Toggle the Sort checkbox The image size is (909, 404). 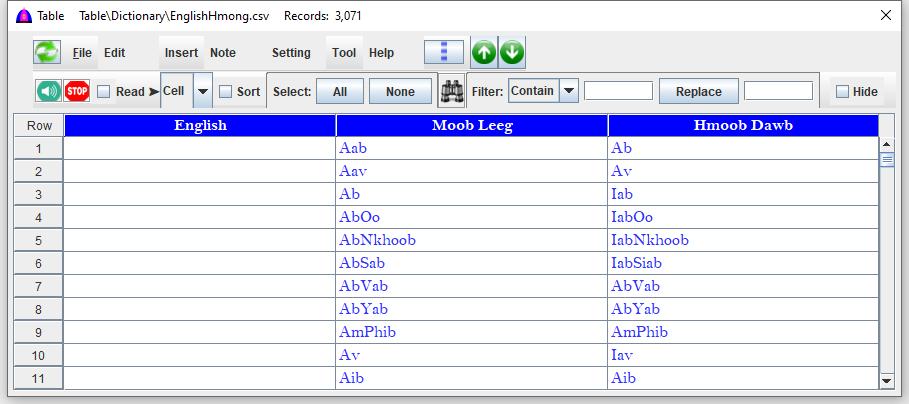coord(226,92)
